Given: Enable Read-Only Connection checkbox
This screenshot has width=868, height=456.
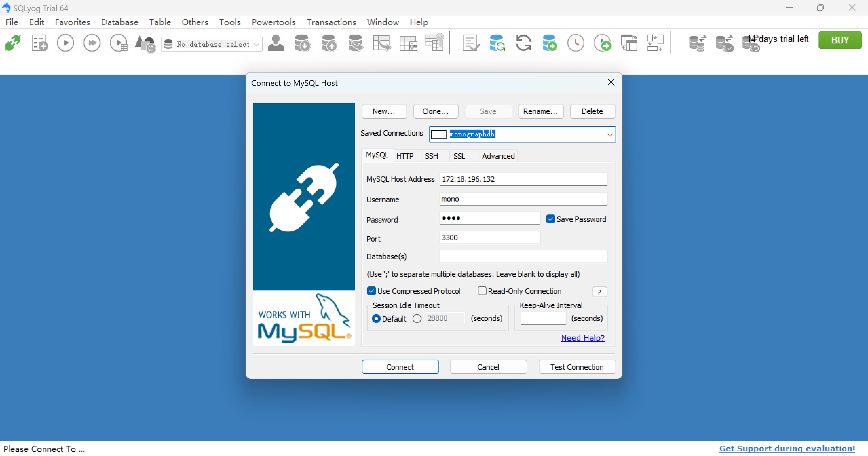Looking at the screenshot, I should (482, 291).
